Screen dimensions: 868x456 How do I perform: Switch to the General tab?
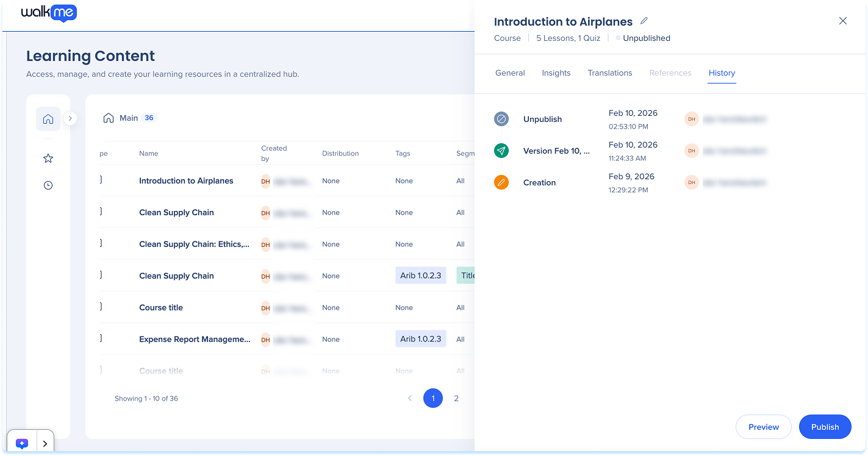(510, 73)
